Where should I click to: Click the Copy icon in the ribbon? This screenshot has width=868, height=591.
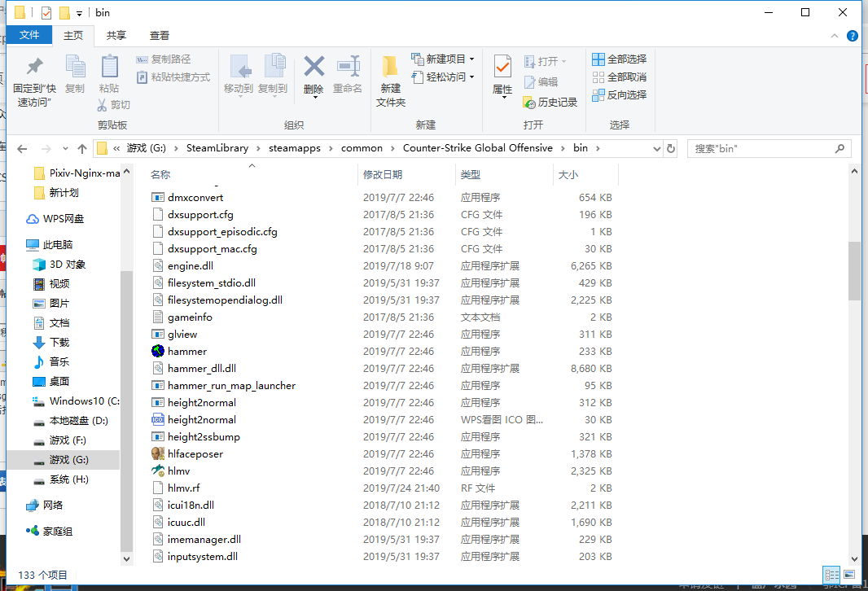pos(75,67)
